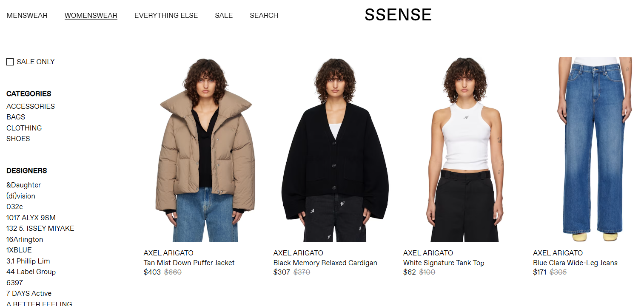Open the MENSWEAR menu
The width and height of the screenshot is (644, 306).
pyautogui.click(x=27, y=15)
